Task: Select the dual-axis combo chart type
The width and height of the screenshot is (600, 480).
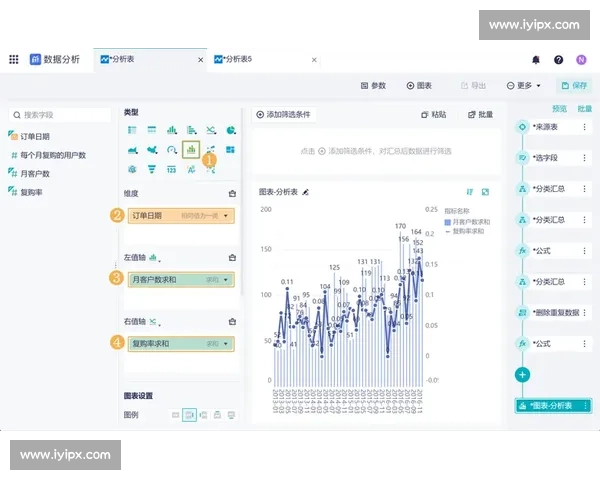Action: click(191, 149)
